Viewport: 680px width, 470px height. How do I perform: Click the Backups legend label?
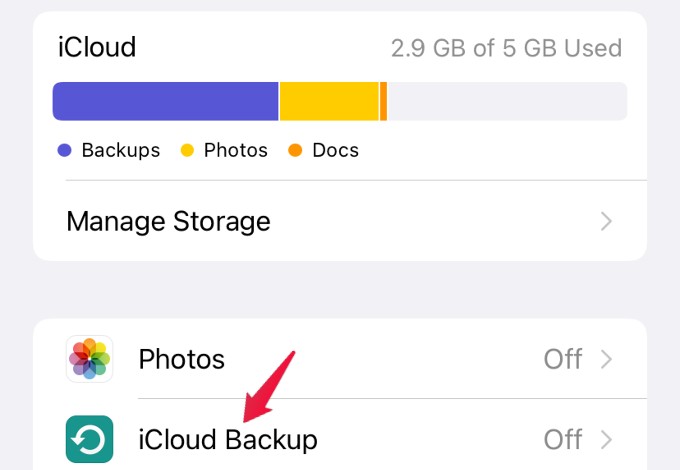click(121, 150)
